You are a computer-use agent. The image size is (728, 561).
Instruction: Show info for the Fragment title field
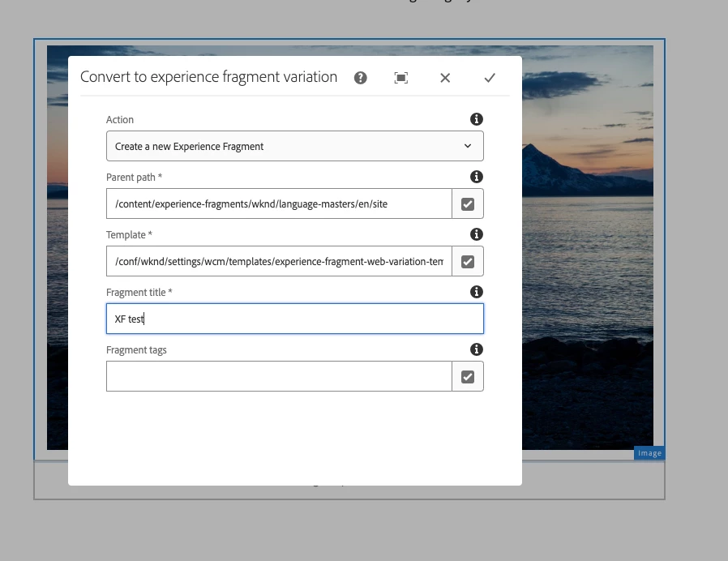point(477,292)
